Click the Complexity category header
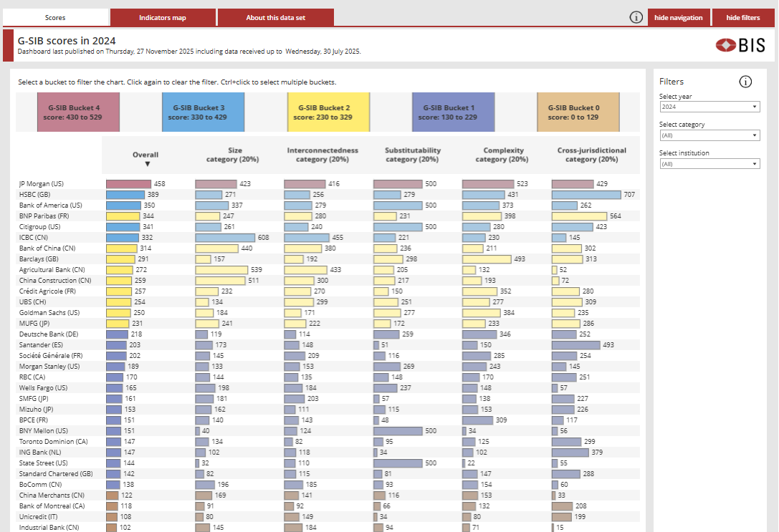Image resolution: width=779 pixels, height=532 pixels. coord(502,155)
